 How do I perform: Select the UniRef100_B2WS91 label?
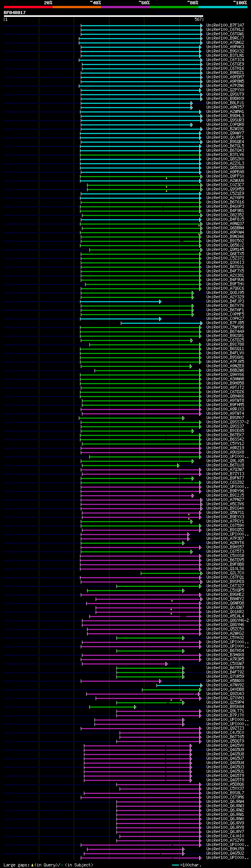(225, 129)
